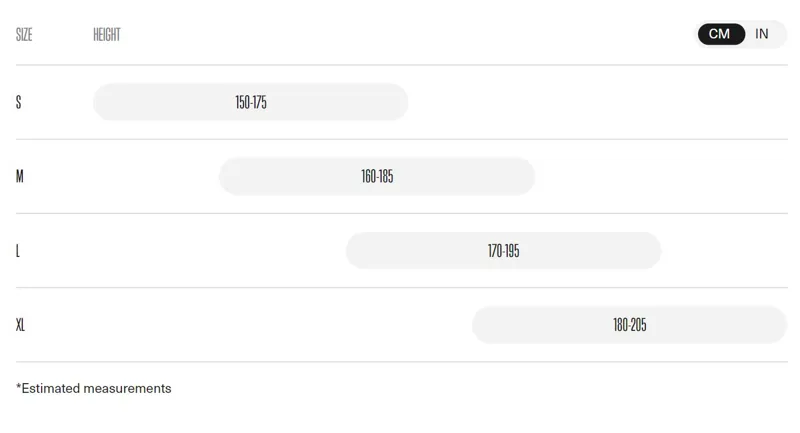Select the L size row label
This screenshot has height=433, width=800.
click(18, 251)
